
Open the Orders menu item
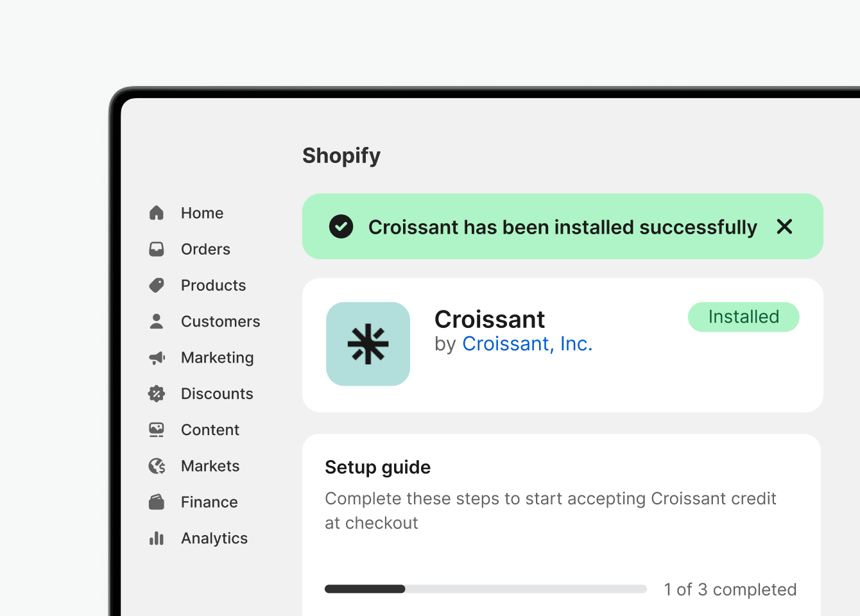pos(205,249)
